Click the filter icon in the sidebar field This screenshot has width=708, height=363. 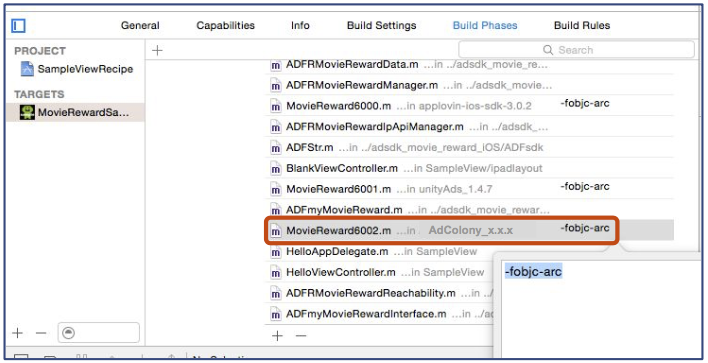69,333
